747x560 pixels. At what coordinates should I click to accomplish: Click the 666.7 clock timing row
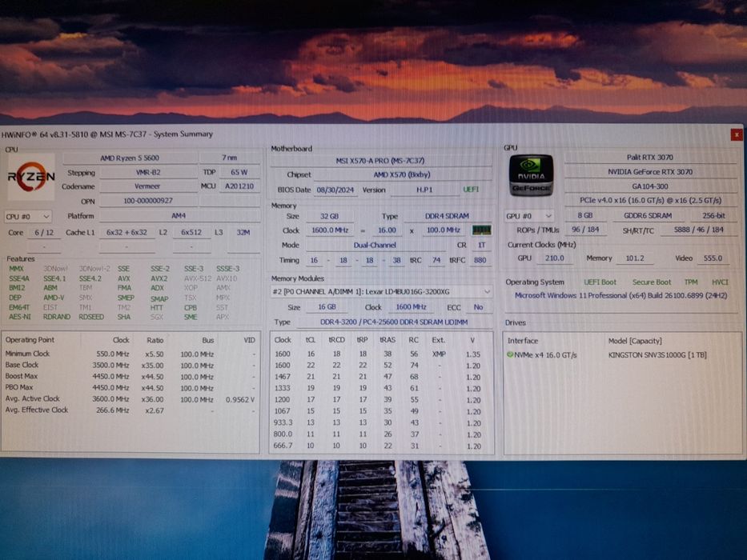pos(381,446)
